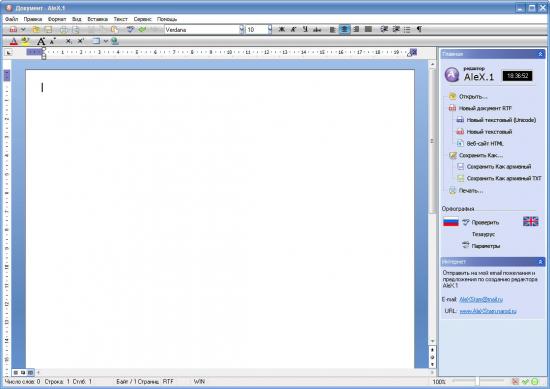
Task: Open the URL website link
Action: click(x=488, y=311)
